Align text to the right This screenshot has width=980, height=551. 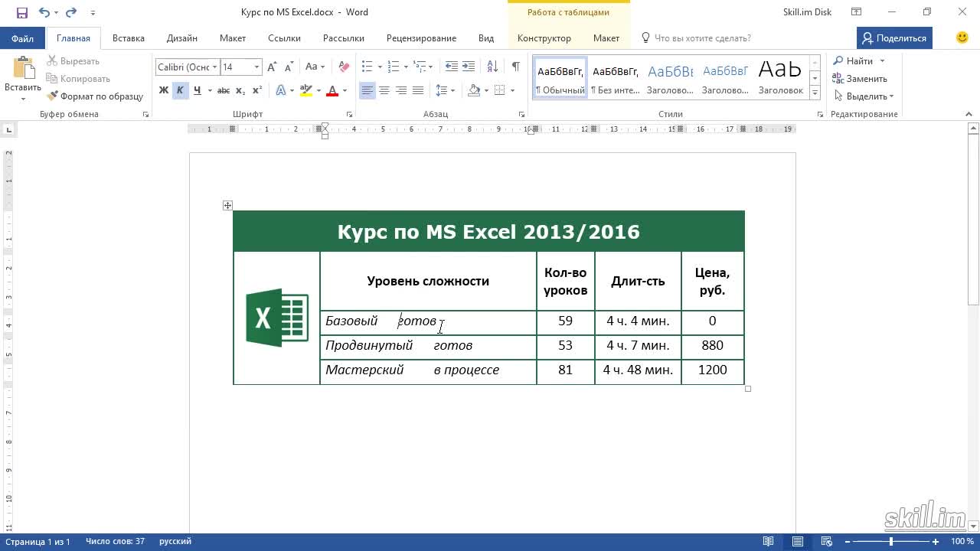401,90
